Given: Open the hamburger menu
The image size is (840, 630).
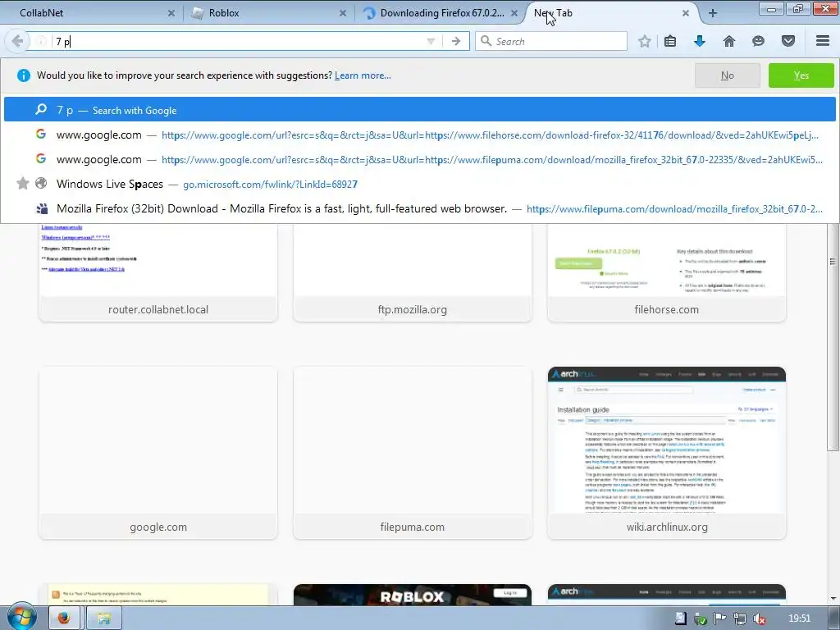Looking at the screenshot, I should [823, 41].
